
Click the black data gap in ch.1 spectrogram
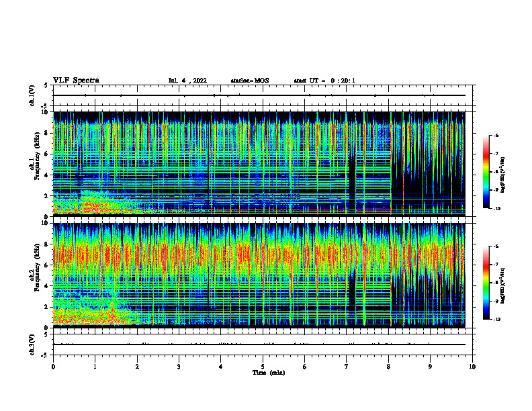pyautogui.click(x=352, y=185)
